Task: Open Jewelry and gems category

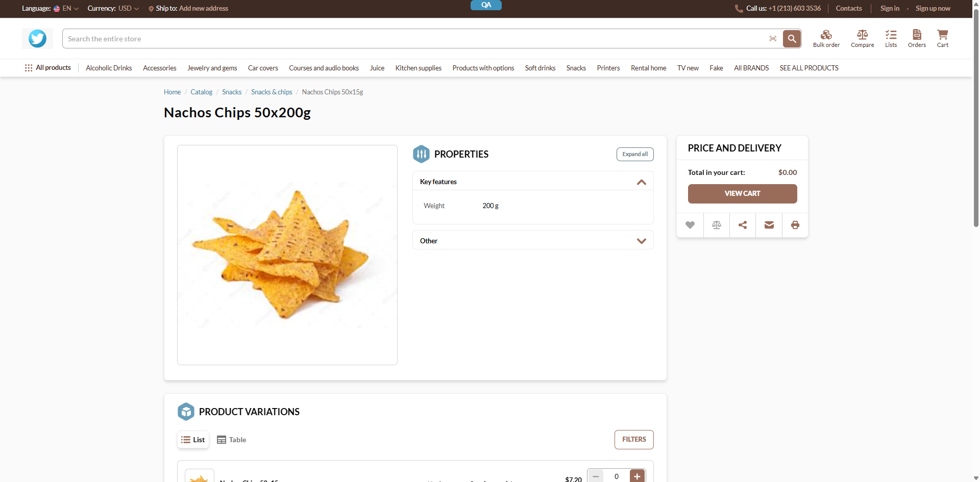Action: [212, 68]
